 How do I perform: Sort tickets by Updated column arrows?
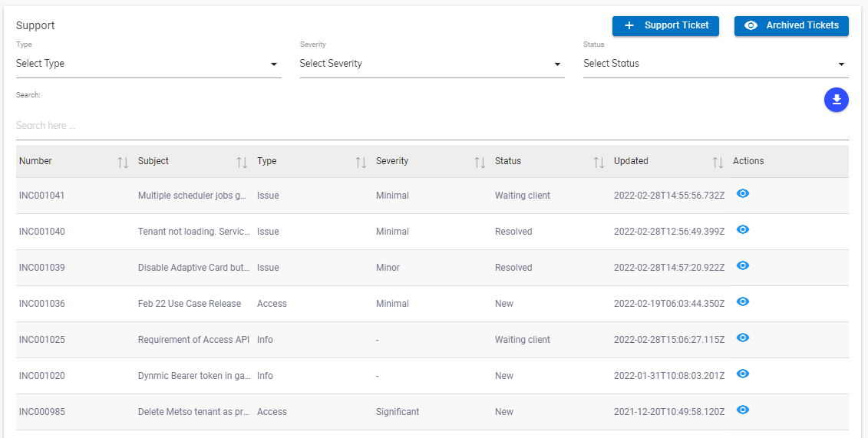[718, 162]
